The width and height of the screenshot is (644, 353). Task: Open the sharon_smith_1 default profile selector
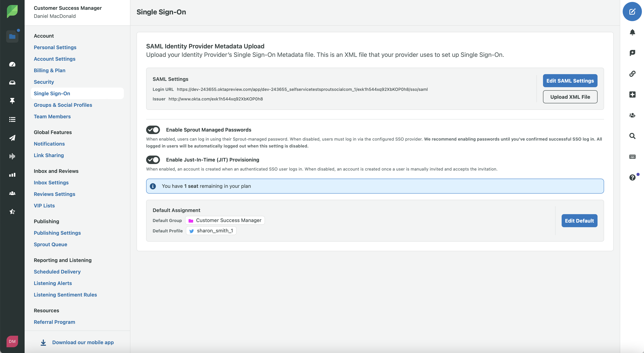pyautogui.click(x=211, y=231)
